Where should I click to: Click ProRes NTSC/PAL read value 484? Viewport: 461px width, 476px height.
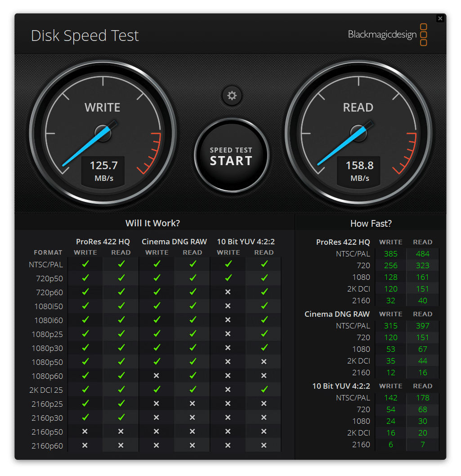pos(422,254)
